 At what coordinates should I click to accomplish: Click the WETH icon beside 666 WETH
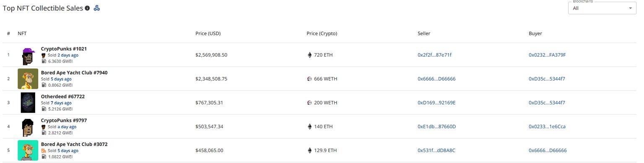point(310,79)
